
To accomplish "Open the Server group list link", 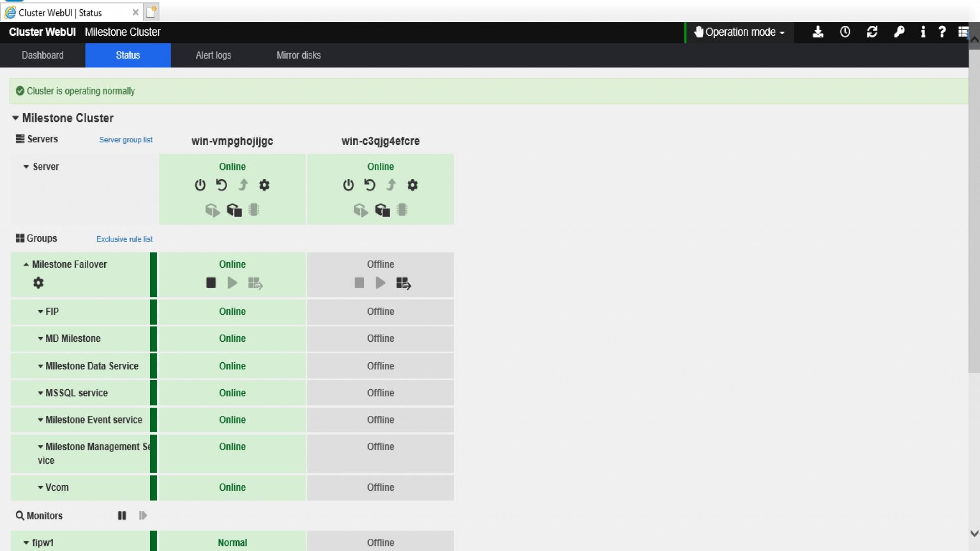I will pos(126,140).
